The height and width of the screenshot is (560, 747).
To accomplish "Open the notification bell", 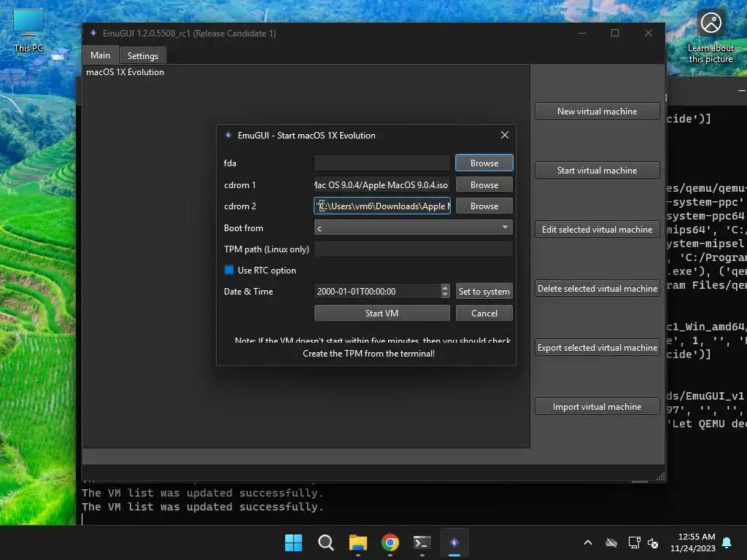I will (727, 542).
